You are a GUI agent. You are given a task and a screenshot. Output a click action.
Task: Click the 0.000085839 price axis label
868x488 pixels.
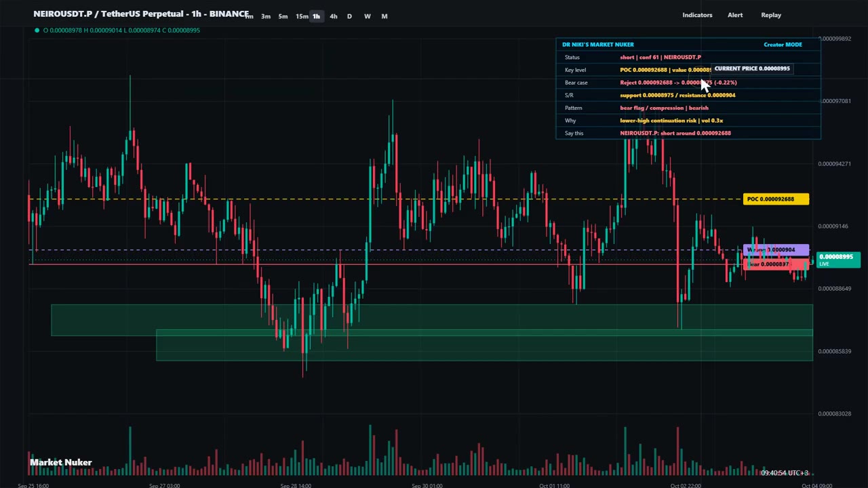835,351
